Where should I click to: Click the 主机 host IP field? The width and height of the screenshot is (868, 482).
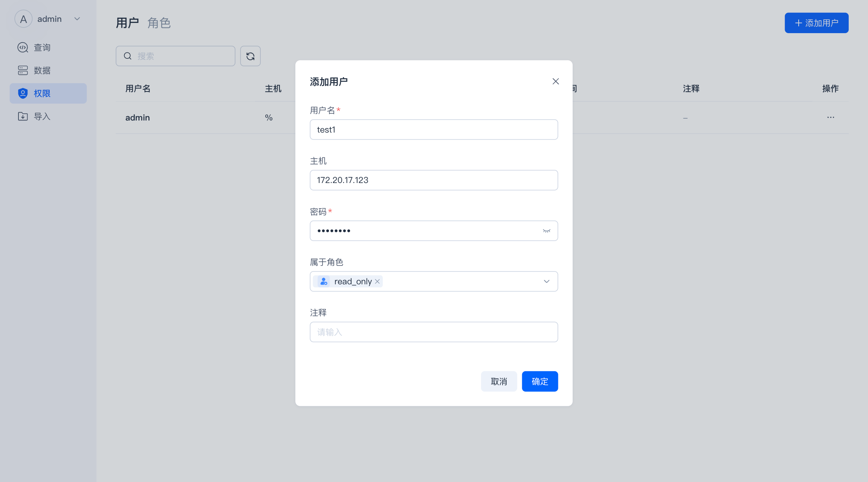click(434, 180)
